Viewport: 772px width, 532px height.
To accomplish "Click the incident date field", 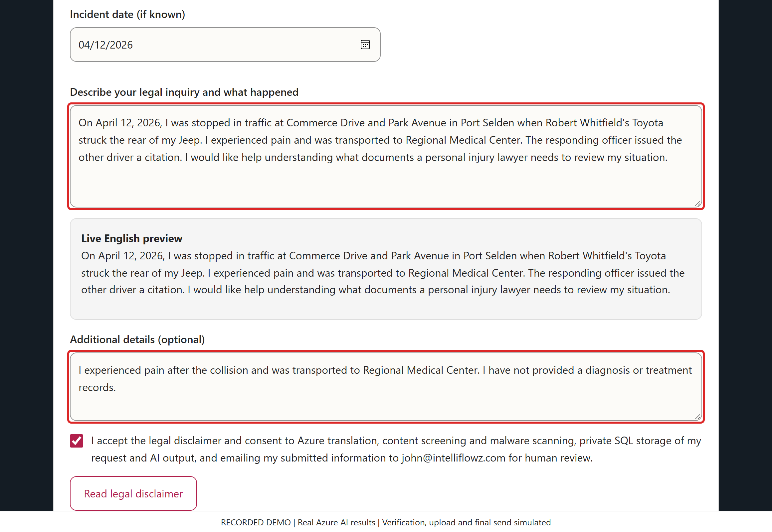I will pyautogui.click(x=225, y=45).
